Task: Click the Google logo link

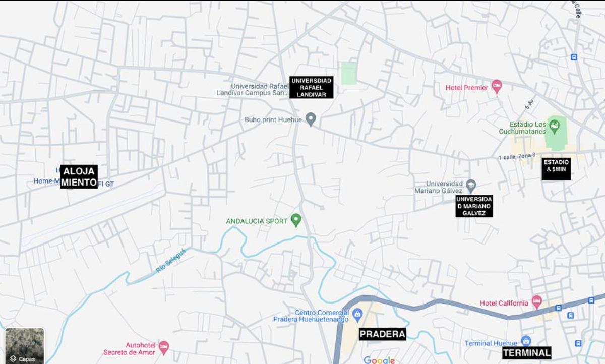Action: click(379, 360)
